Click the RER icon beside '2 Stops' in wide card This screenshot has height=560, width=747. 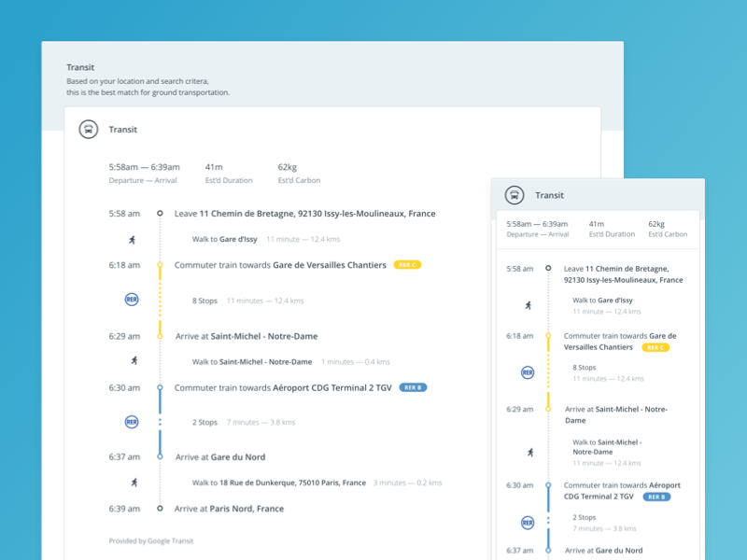(132, 422)
